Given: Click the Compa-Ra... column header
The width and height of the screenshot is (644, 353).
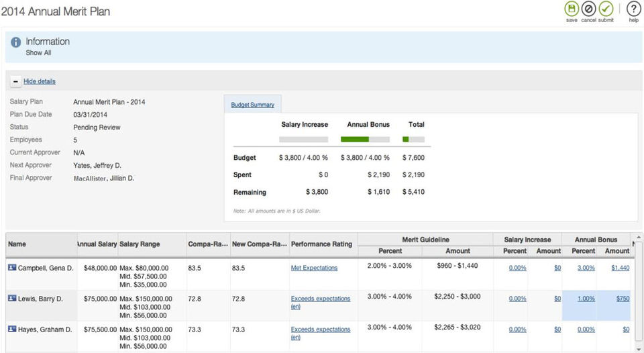Looking at the screenshot, I should pyautogui.click(x=208, y=244).
